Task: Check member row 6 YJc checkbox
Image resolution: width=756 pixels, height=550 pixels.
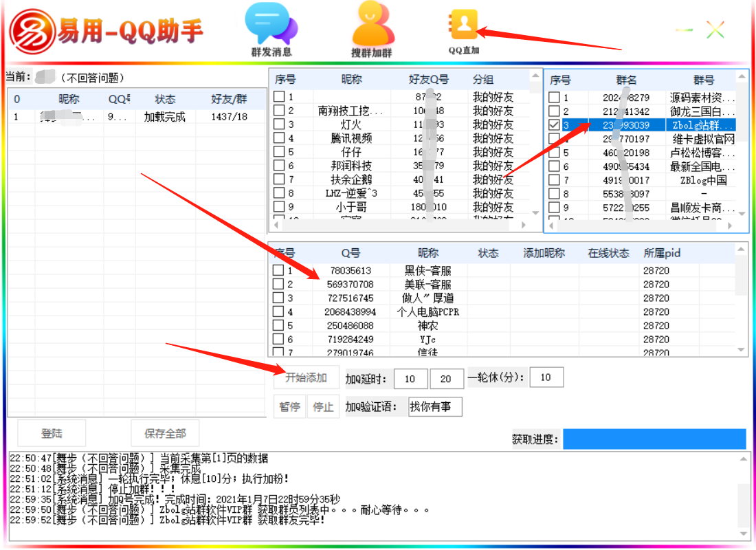Action: pyautogui.click(x=278, y=339)
